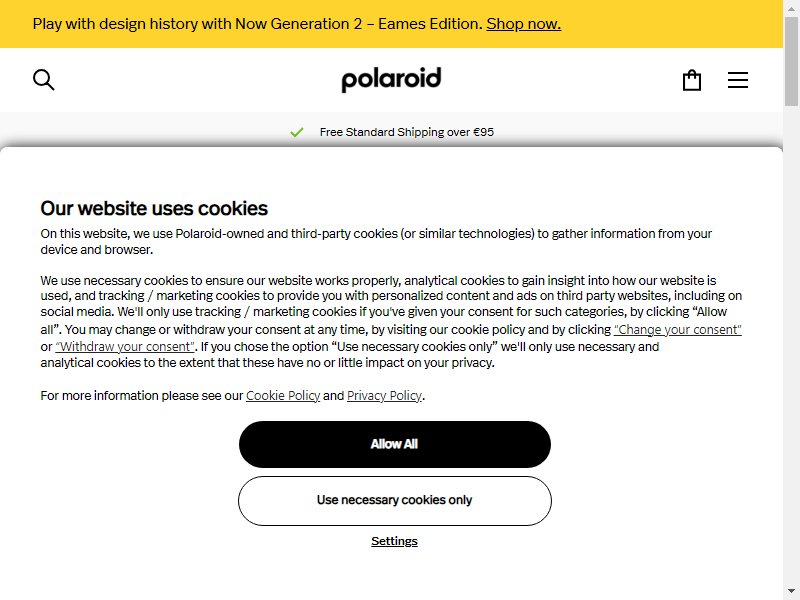Click the Polaroid logo
Screen dimensions: 800x600
coord(391,80)
